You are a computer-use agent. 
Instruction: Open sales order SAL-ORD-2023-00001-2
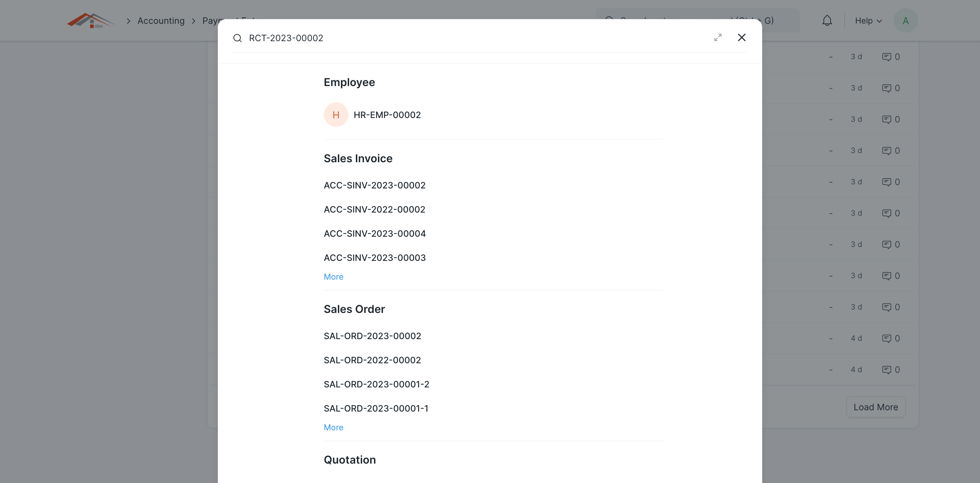pyautogui.click(x=376, y=384)
